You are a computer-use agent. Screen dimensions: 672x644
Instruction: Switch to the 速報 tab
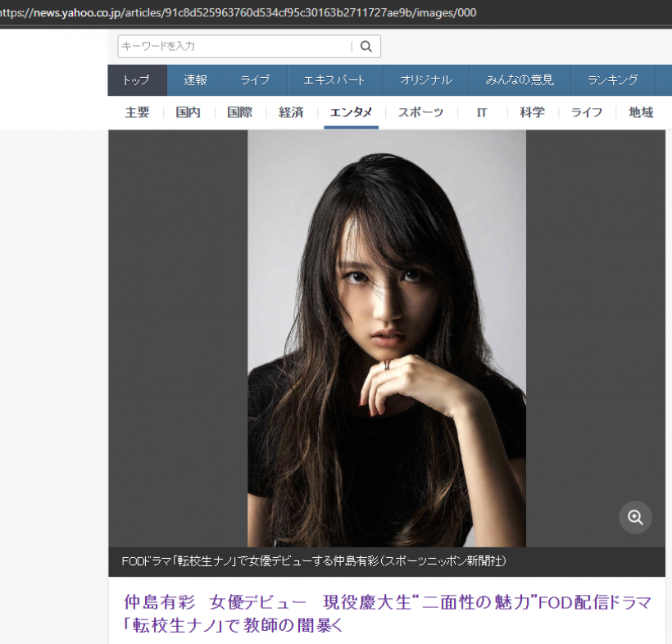click(x=195, y=80)
